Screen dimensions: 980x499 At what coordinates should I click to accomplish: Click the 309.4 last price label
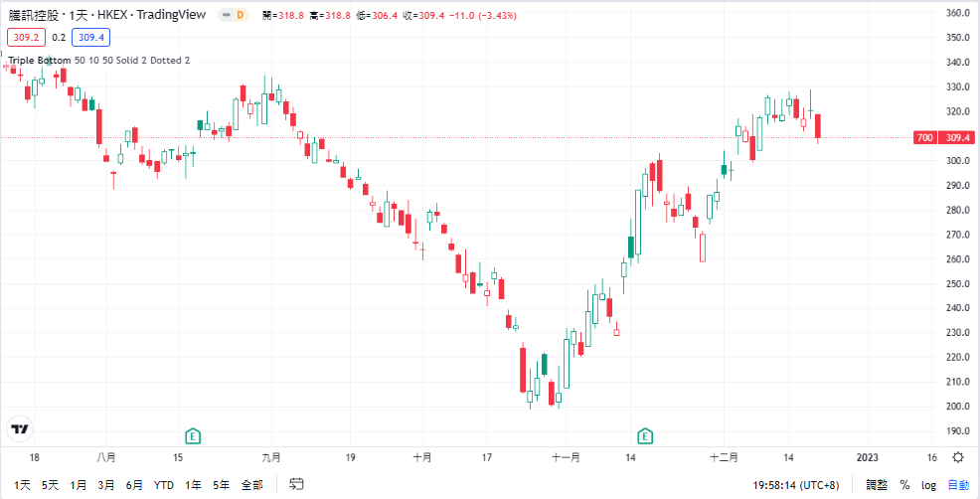(957, 137)
